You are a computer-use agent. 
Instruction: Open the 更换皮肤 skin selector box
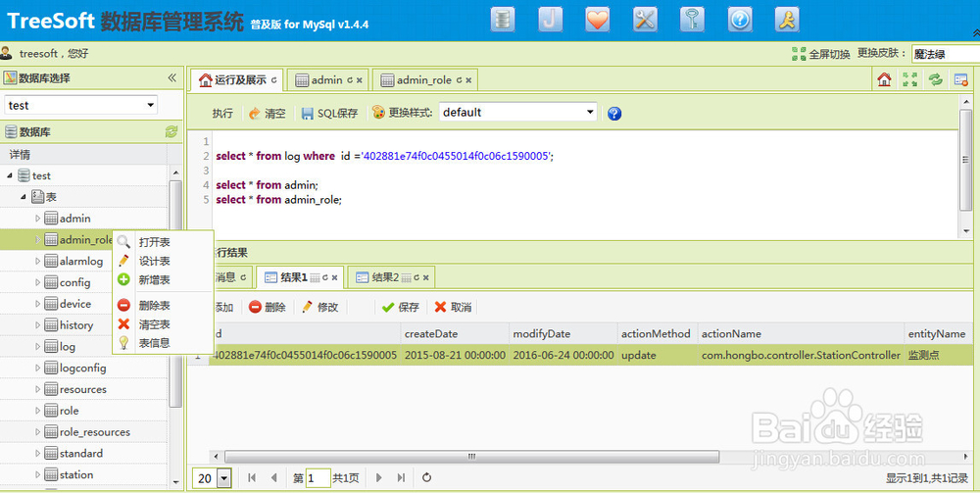(946, 54)
